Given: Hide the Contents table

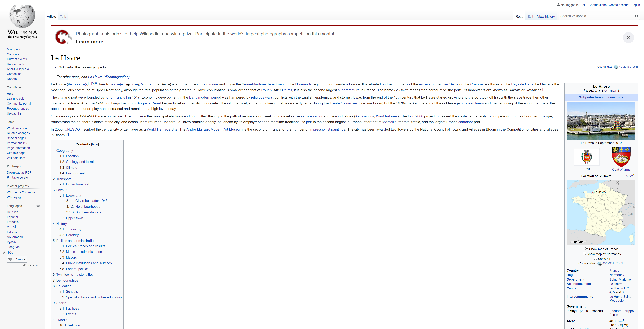Looking at the screenshot, I should pos(95,145).
